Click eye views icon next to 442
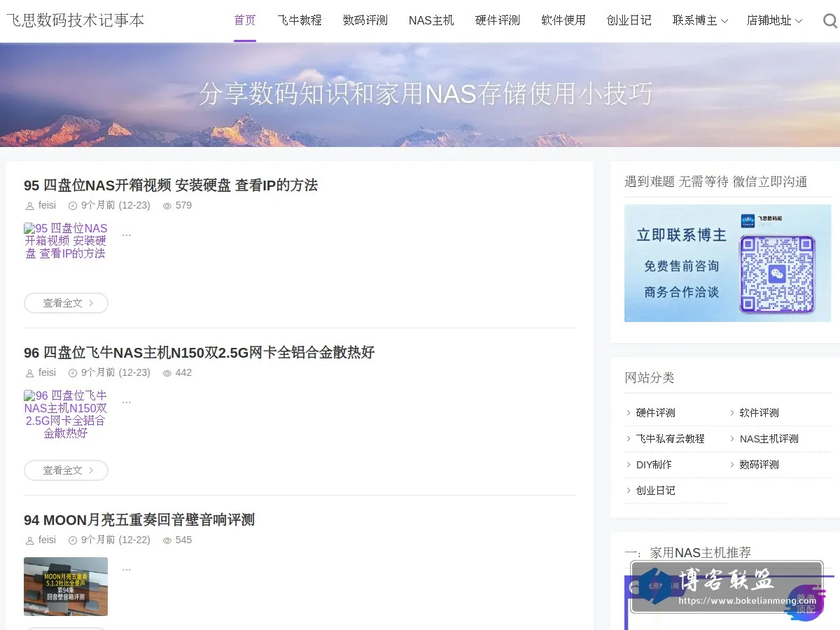The image size is (840, 630). [x=167, y=373]
